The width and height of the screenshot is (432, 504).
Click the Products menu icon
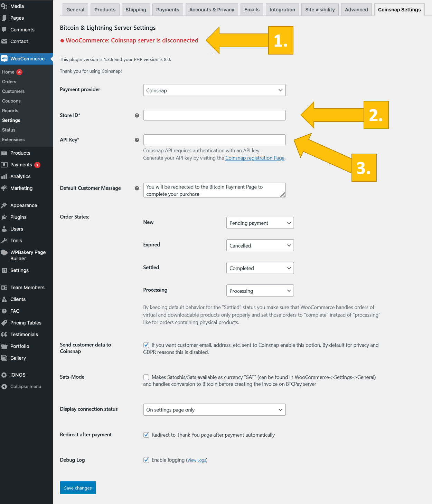tap(4, 153)
